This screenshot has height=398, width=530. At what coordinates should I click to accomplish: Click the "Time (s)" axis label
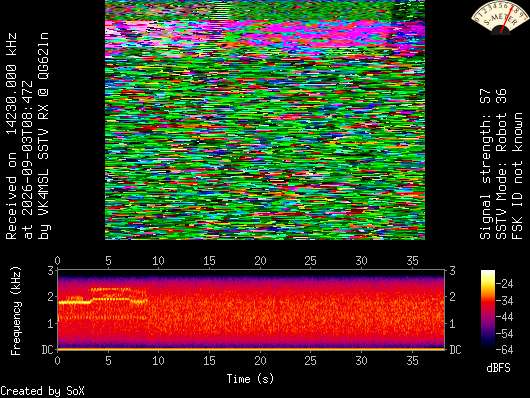coord(250,379)
